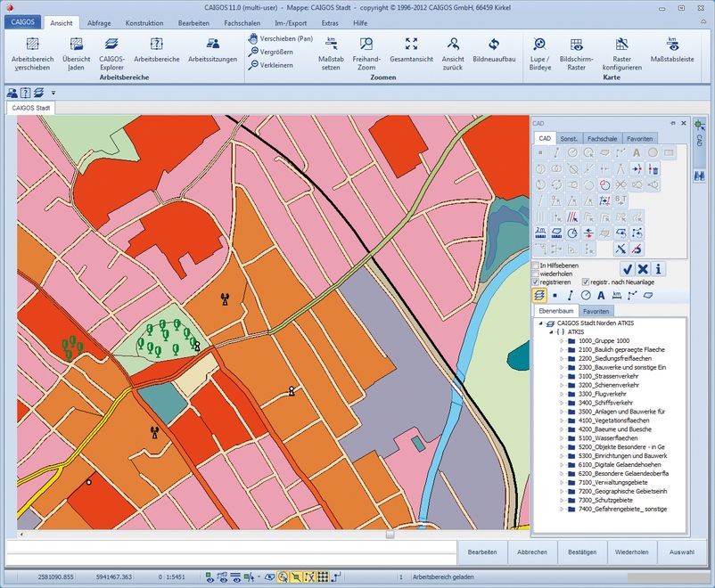Open the Konstruktion ribbon tab
Viewport: 715px width, 588px height.
click(144, 23)
